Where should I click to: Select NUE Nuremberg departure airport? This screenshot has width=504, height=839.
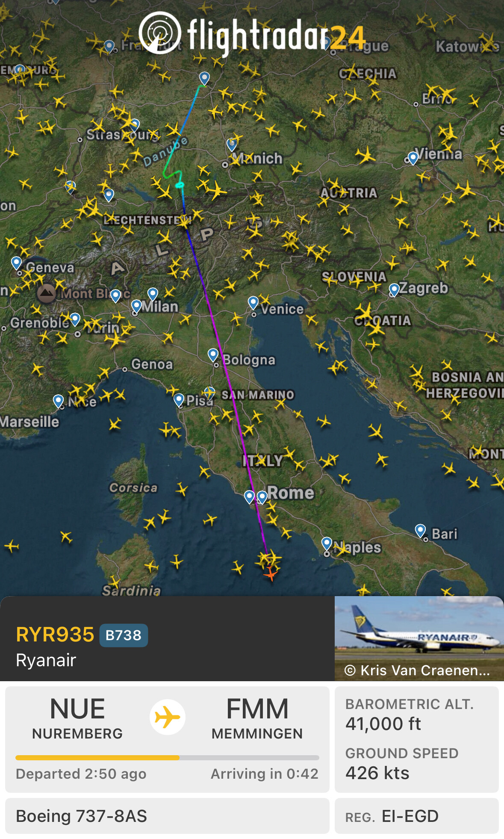(77, 718)
